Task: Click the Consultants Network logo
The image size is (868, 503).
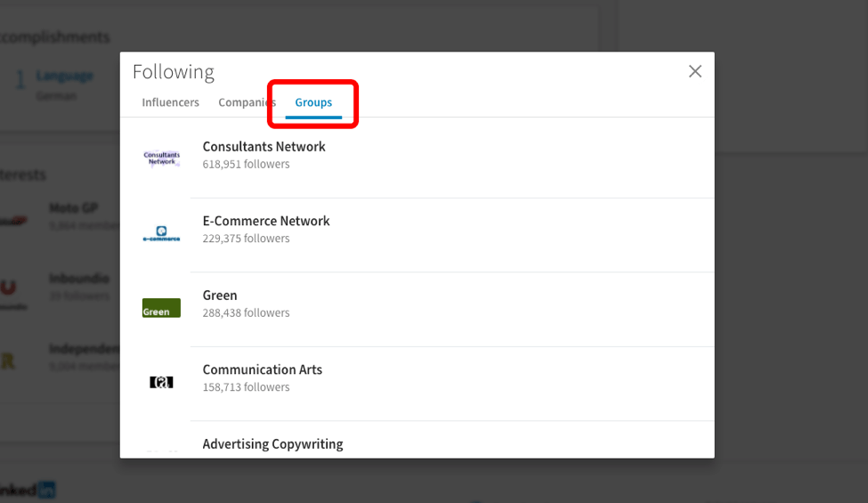Action: coord(161,158)
